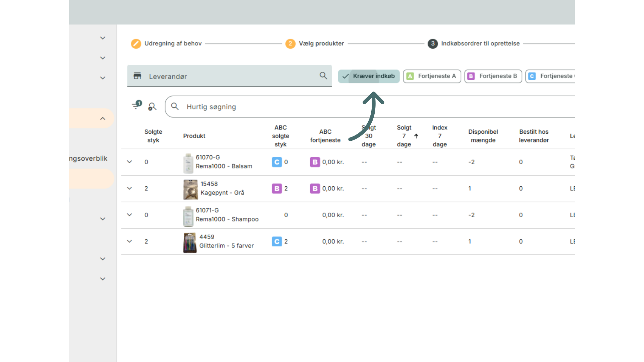Screen dimensions: 644x362
Task: Open the ngsoverblik sidebar item
Action: 88,159
